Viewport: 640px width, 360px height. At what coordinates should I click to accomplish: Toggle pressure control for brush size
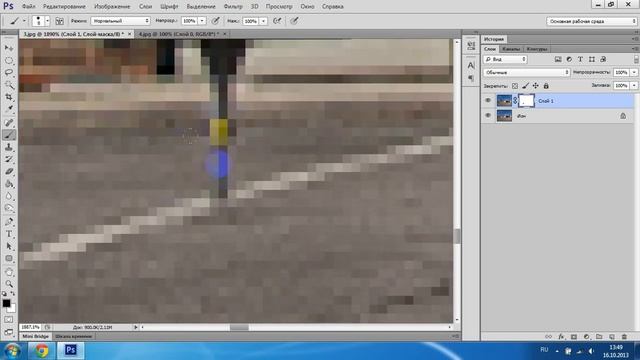[x=294, y=21]
